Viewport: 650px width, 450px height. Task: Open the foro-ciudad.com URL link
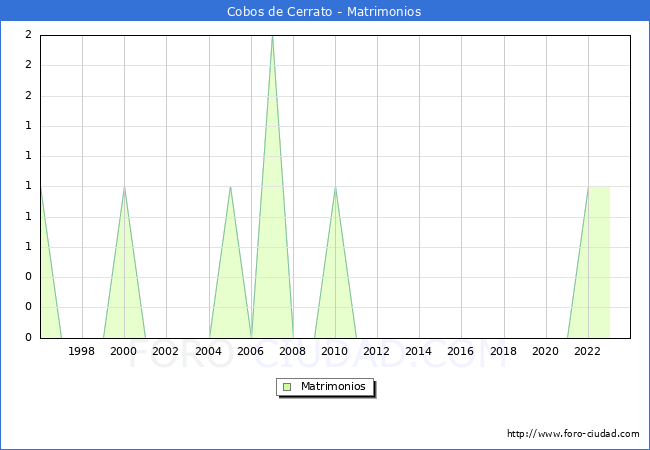click(x=573, y=434)
